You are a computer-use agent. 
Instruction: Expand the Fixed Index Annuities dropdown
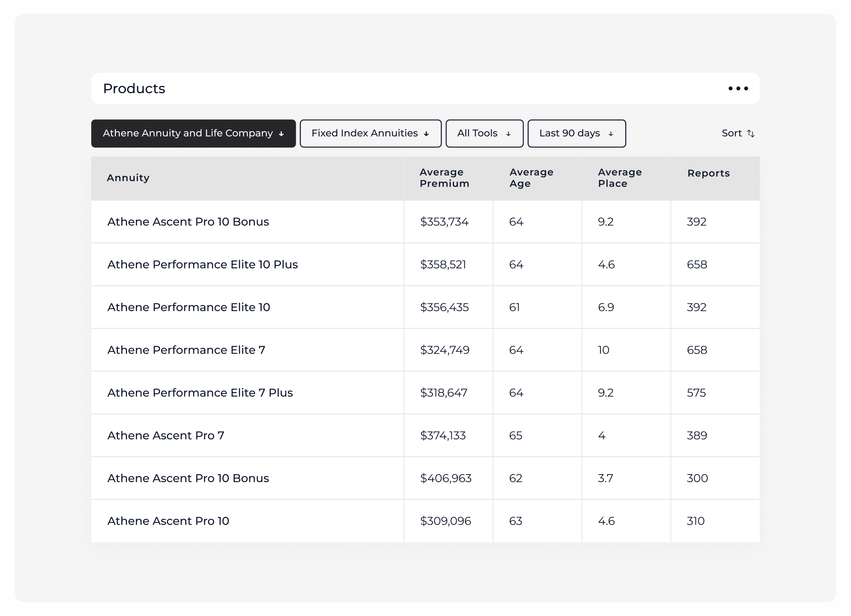coord(371,133)
